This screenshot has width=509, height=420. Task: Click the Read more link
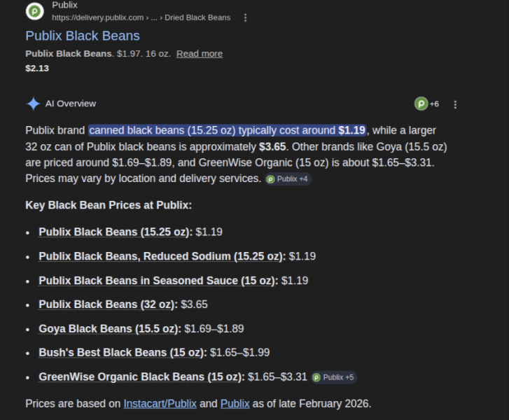tap(200, 54)
